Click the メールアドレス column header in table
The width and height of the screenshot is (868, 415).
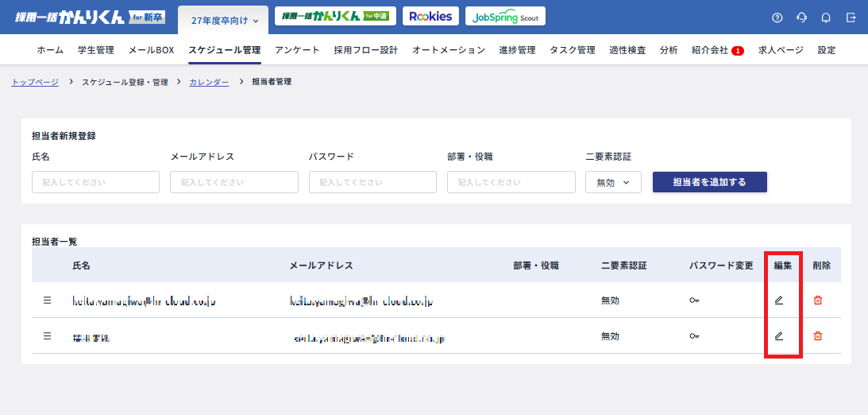pyautogui.click(x=321, y=266)
